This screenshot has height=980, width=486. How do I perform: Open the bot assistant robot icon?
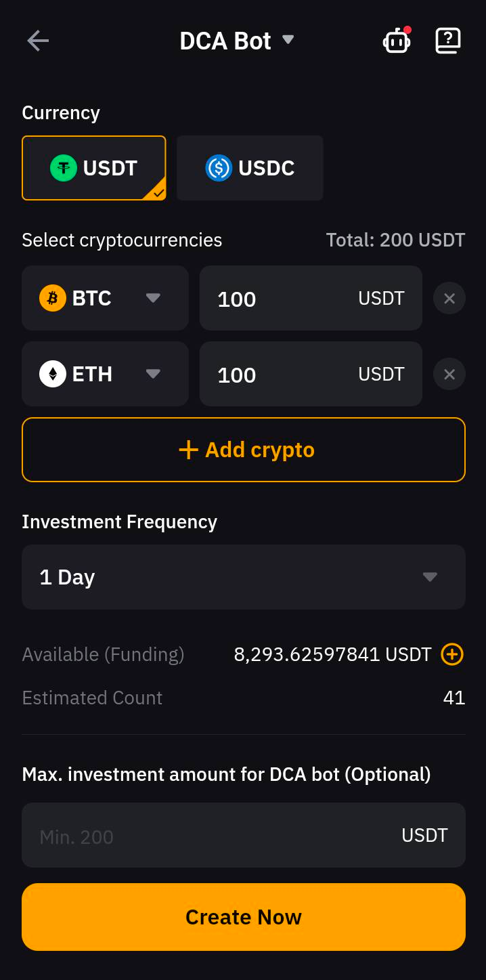click(x=396, y=41)
